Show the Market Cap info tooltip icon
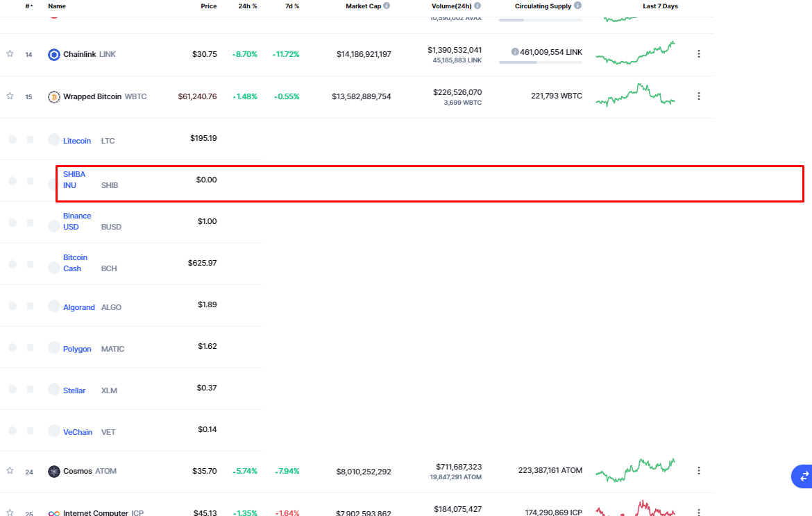 click(x=387, y=6)
